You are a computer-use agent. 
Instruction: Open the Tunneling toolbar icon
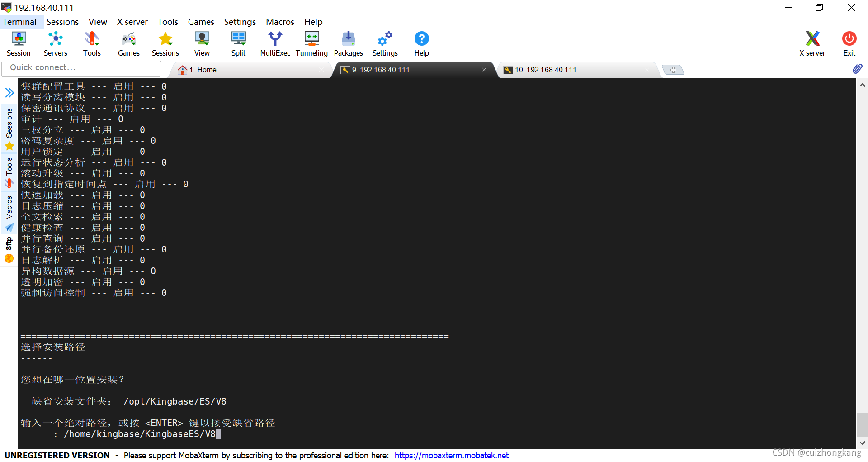point(311,43)
